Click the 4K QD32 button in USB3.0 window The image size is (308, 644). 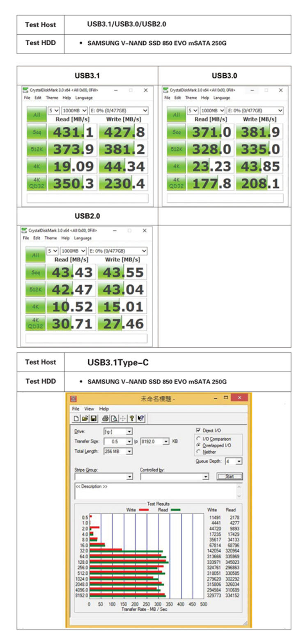(177, 183)
